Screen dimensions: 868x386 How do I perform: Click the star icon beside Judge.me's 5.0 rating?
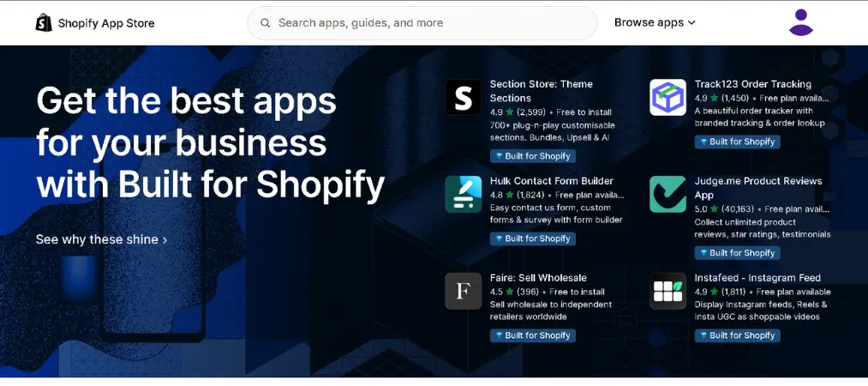714,208
